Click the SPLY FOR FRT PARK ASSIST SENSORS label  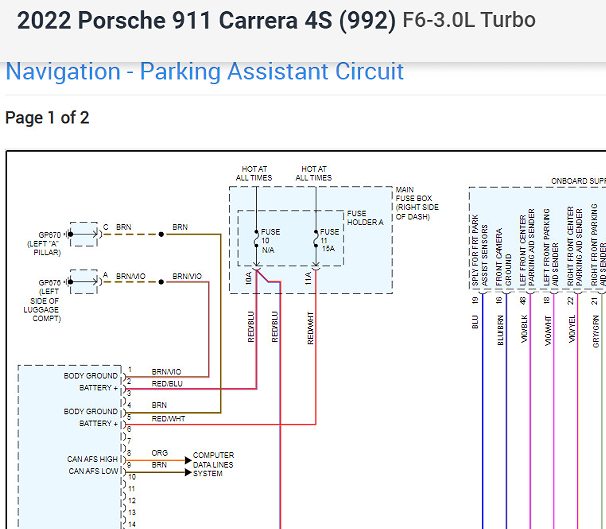pyautogui.click(x=479, y=250)
